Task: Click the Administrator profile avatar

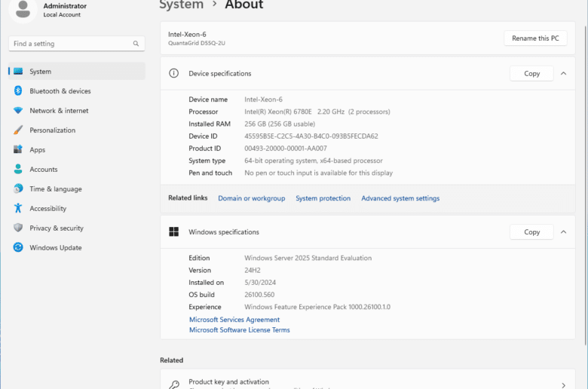Action: tap(23, 9)
